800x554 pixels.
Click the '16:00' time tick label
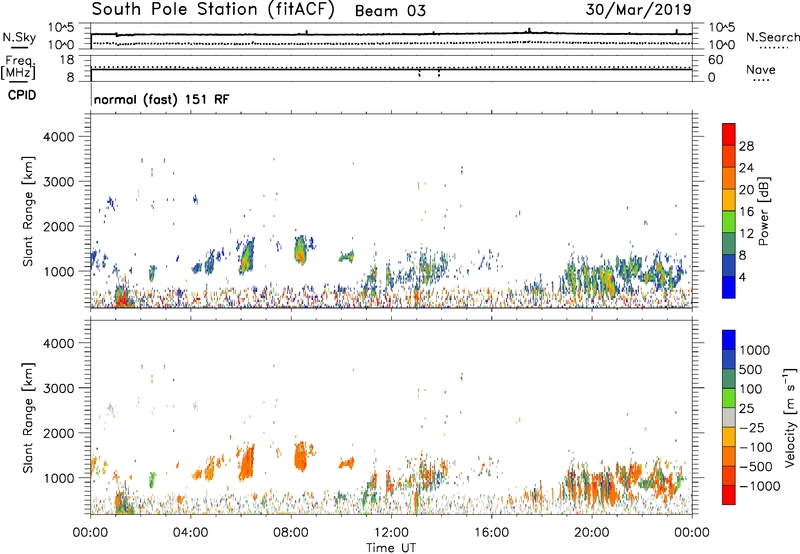click(491, 533)
